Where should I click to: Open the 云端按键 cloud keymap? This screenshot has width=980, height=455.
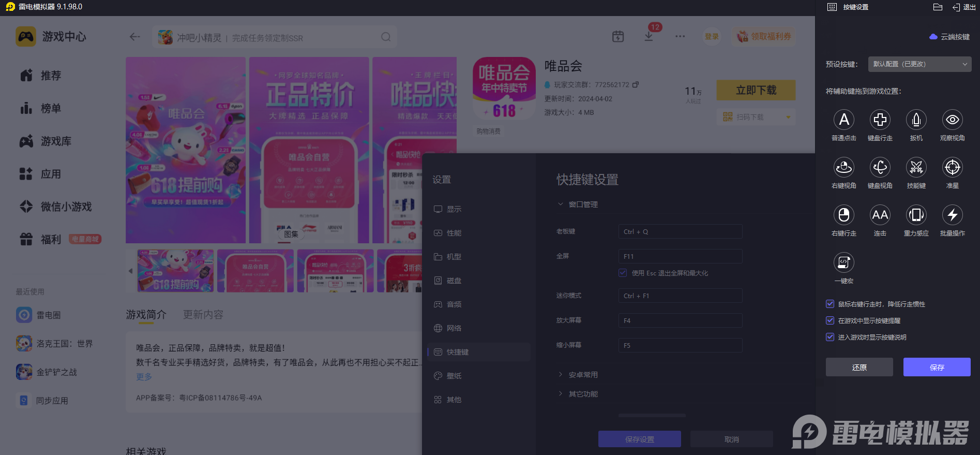[x=949, y=37]
